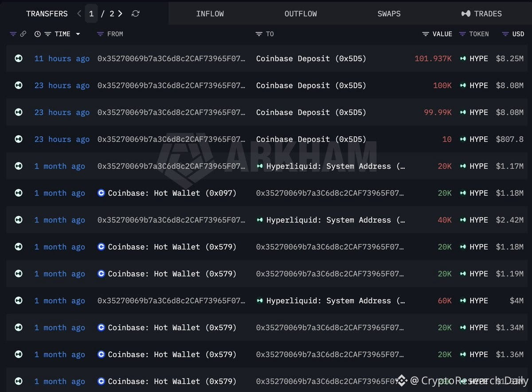Open Hyperliquid System Address in $4M row

[x=336, y=301]
